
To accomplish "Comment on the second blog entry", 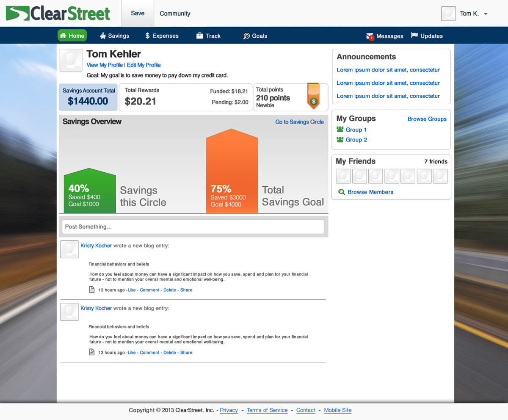I will (x=149, y=353).
